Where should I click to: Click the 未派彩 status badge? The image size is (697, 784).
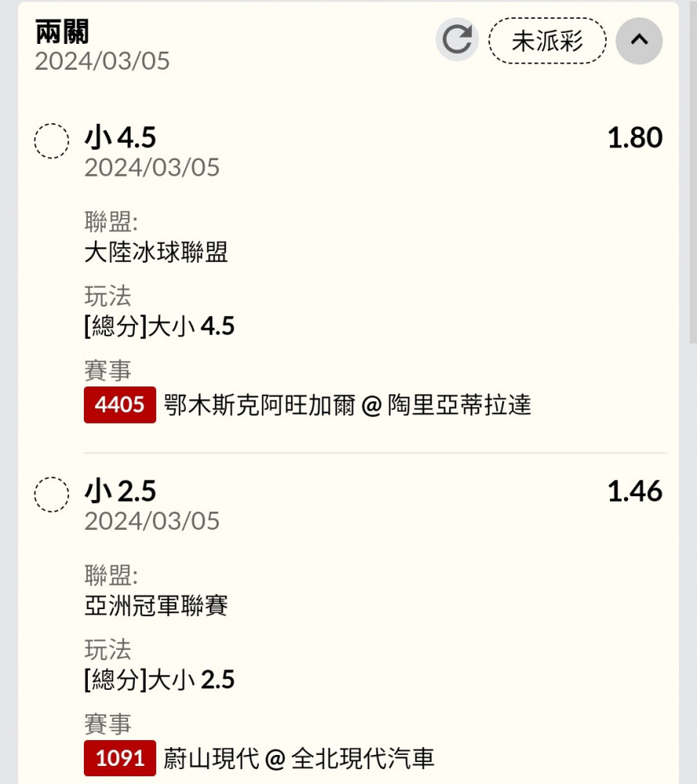547,41
